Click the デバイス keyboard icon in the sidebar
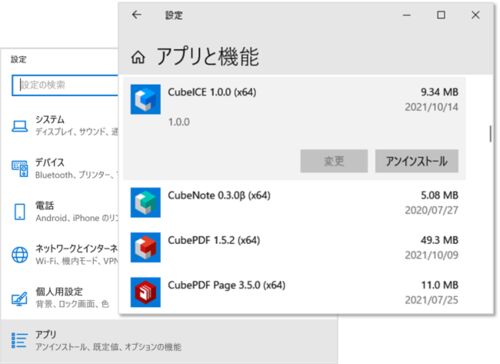The image size is (500, 364). pos(20,169)
